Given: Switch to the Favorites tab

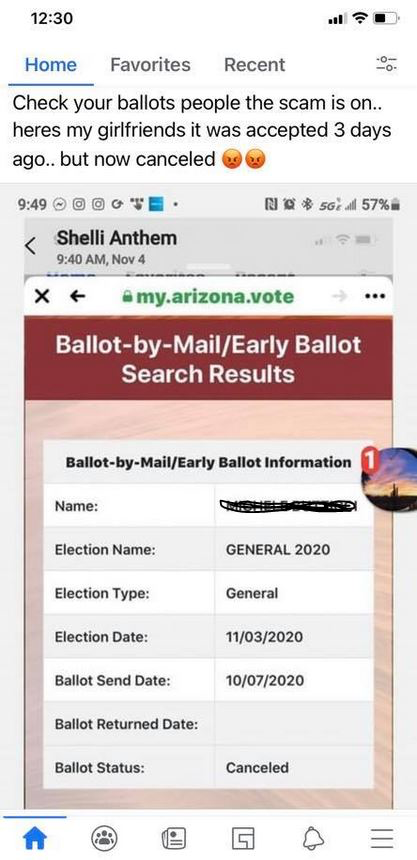Looking at the screenshot, I should 150,65.
